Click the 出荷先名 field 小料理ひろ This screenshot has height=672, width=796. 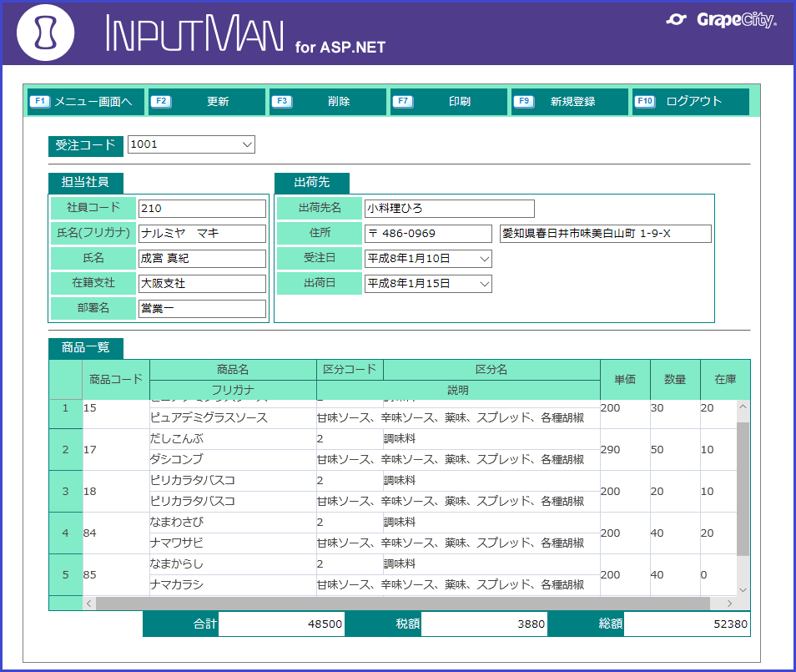(449, 208)
